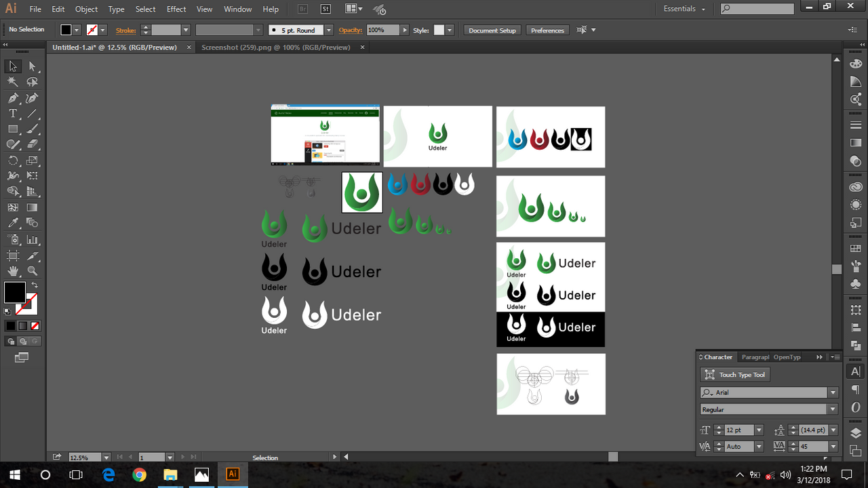Click the Stroke panel link
The image size is (868, 488).
(x=125, y=30)
